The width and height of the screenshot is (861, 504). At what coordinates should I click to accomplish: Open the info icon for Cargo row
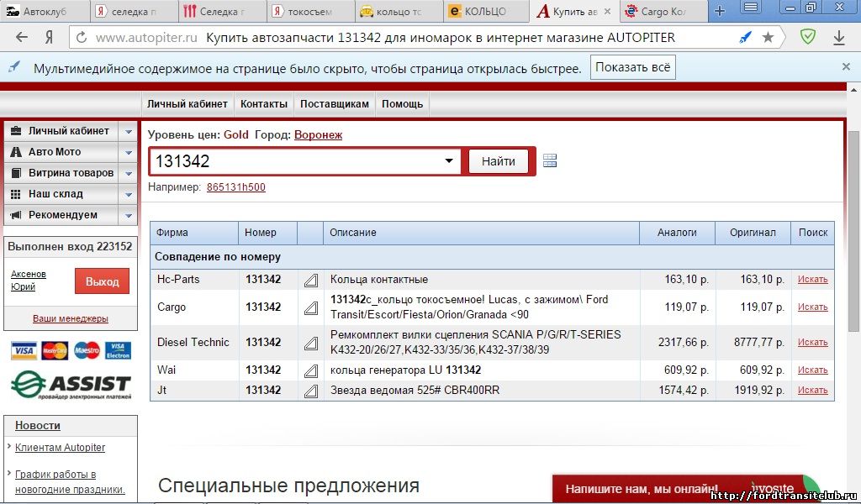click(311, 308)
